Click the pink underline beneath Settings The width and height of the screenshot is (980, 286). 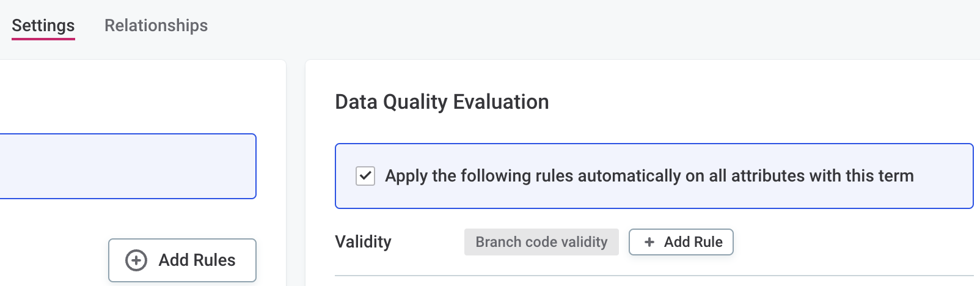coord(43,38)
